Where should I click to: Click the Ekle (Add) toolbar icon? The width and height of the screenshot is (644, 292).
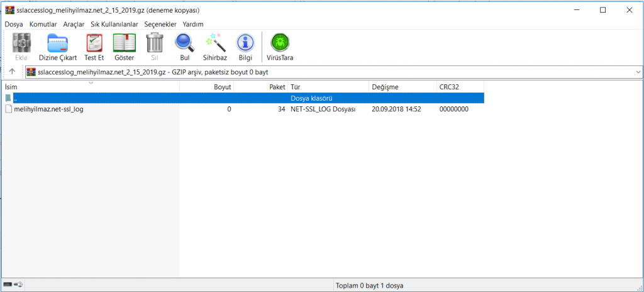(x=21, y=47)
